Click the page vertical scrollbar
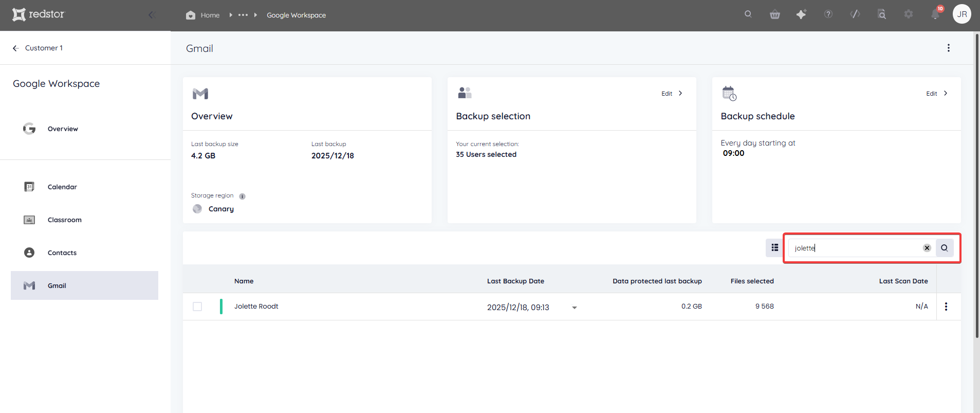The width and height of the screenshot is (980, 413). click(977, 185)
